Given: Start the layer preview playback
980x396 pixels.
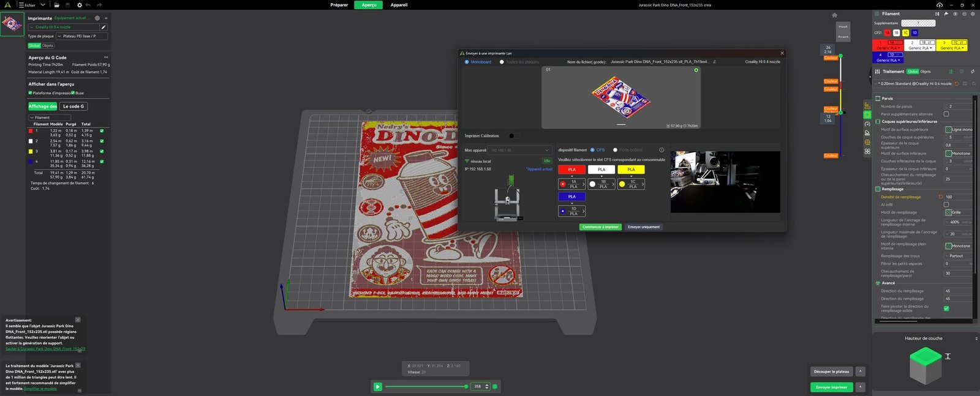Looking at the screenshot, I should 378,386.
